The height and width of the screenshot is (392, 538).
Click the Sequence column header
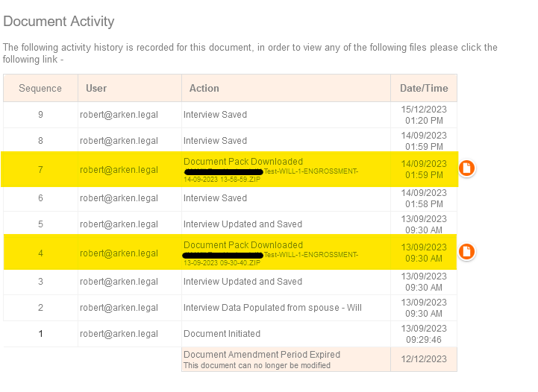40,88
